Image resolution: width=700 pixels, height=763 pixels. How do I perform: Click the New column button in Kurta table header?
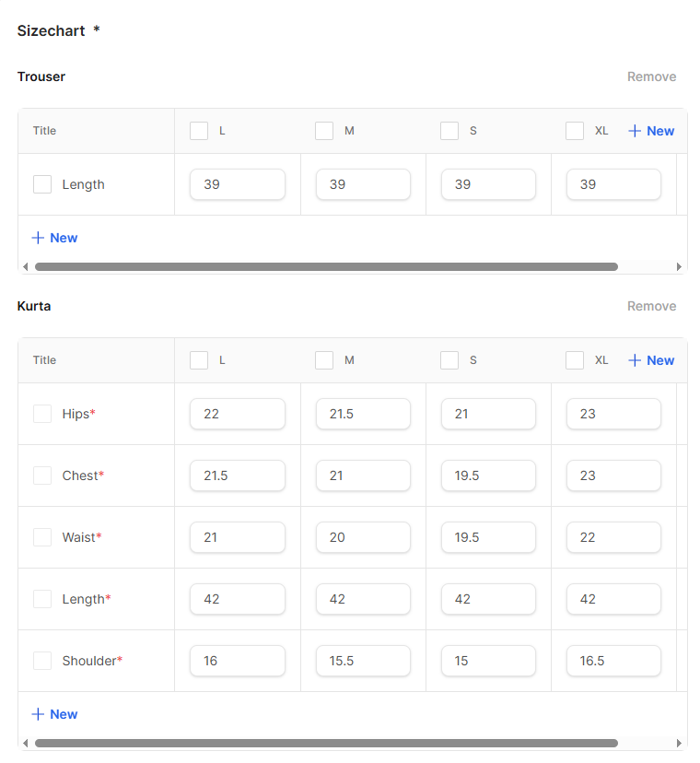pos(651,360)
